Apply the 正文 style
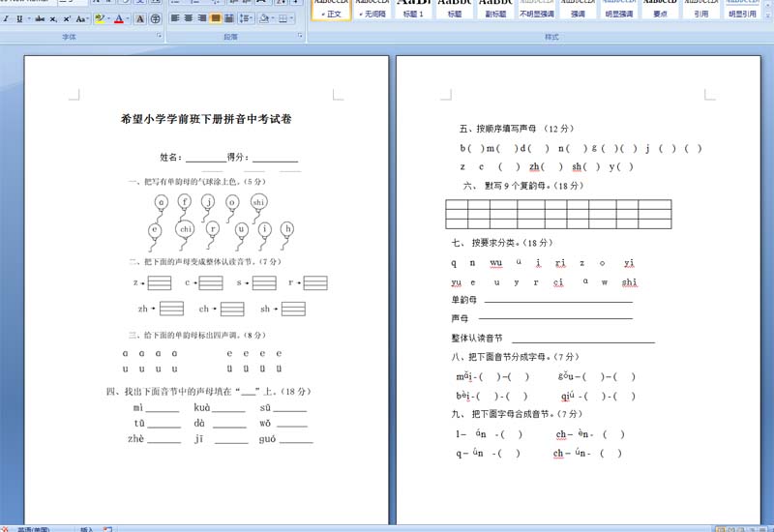Image resolution: width=774 pixels, height=532 pixels. 331,10
